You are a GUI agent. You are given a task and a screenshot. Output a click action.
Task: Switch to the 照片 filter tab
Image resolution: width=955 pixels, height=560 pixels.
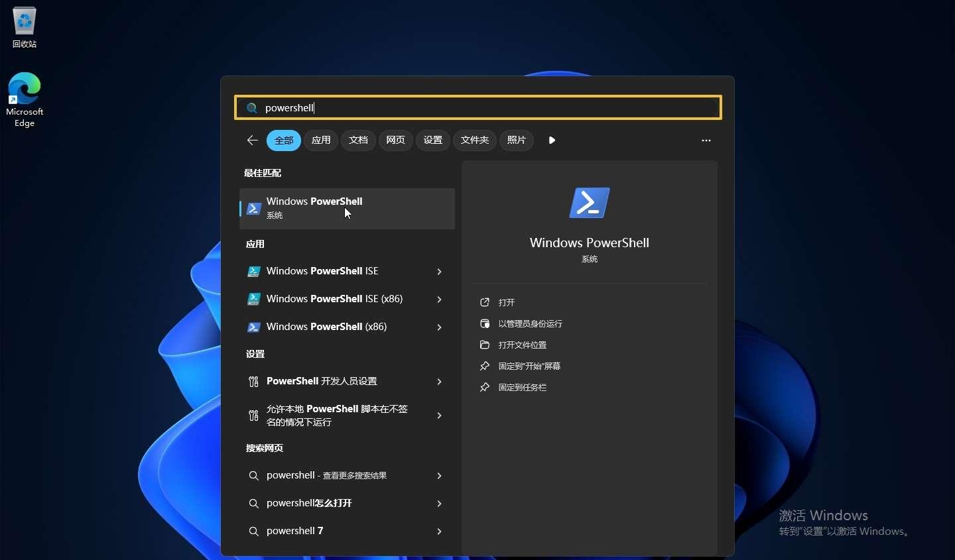(516, 140)
